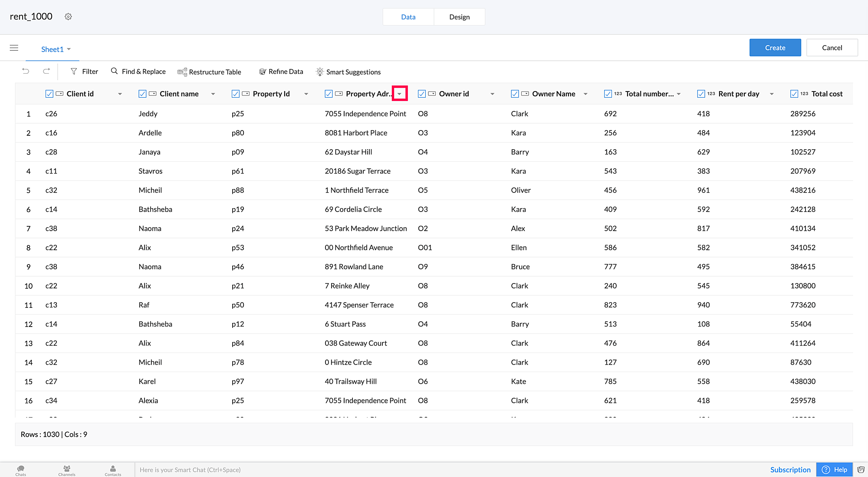Click the redo arrow icon
Screen dimensions: 868x477
(46, 71)
